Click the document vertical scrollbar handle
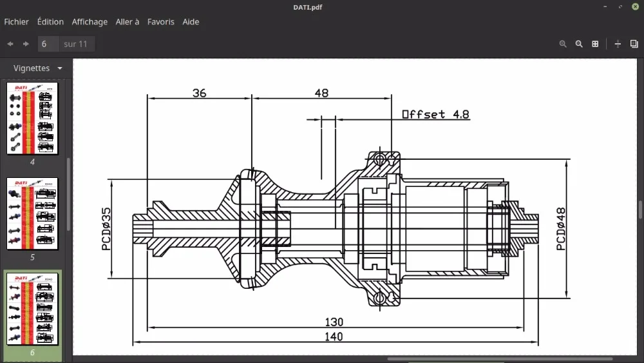This screenshot has height=363, width=644. (x=641, y=210)
